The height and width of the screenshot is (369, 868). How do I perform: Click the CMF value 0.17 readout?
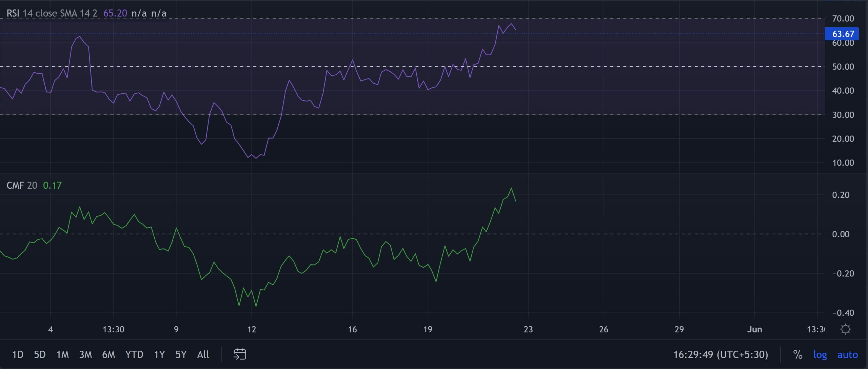[52, 185]
